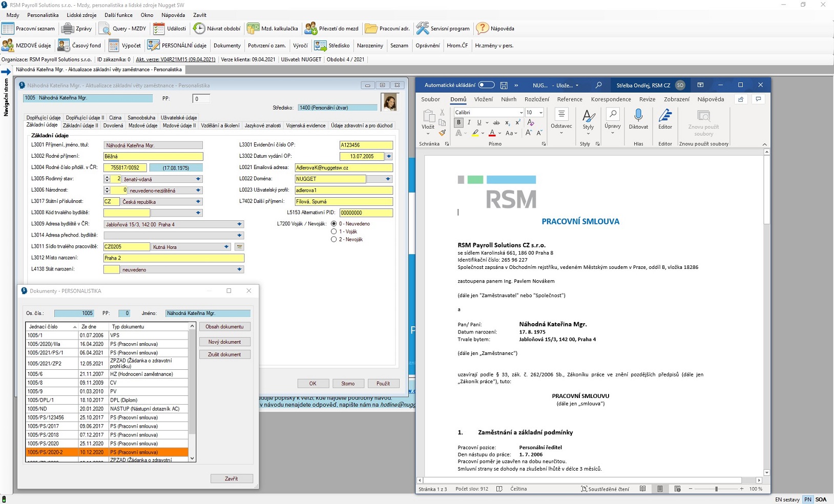Open Datum vydání OP date picker

point(389,156)
